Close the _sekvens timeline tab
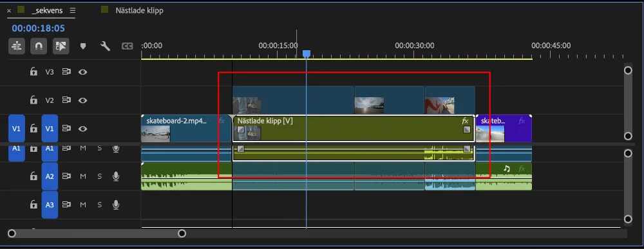Viewport: 644px width, 249px height. [x=9, y=11]
